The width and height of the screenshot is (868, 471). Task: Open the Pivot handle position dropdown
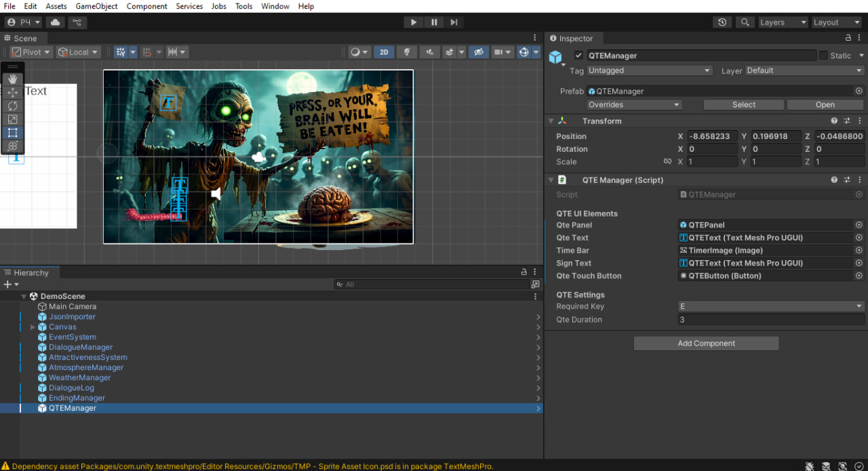coord(31,52)
